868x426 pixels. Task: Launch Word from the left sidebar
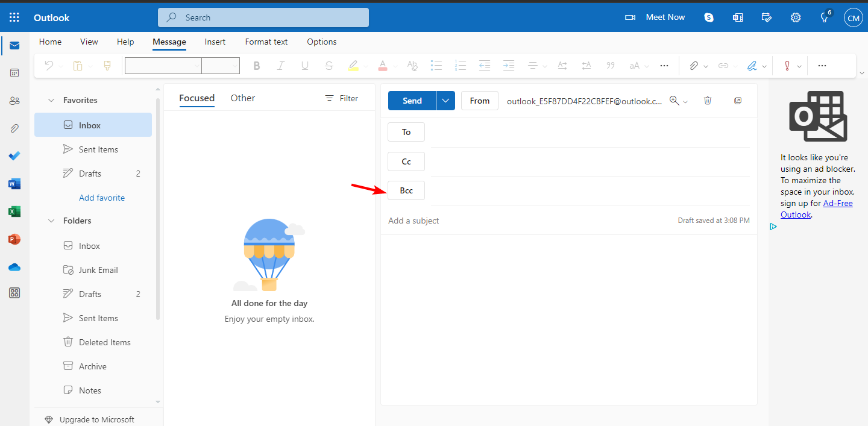[x=14, y=183]
